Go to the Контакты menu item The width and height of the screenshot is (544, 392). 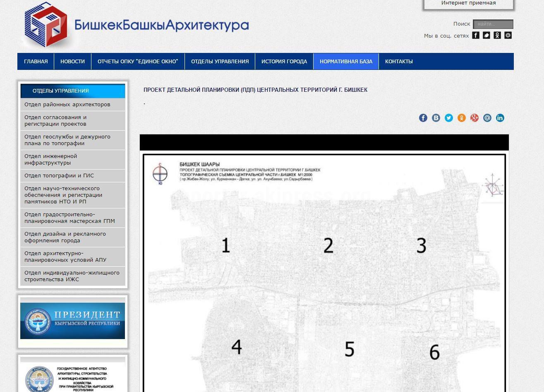click(399, 61)
